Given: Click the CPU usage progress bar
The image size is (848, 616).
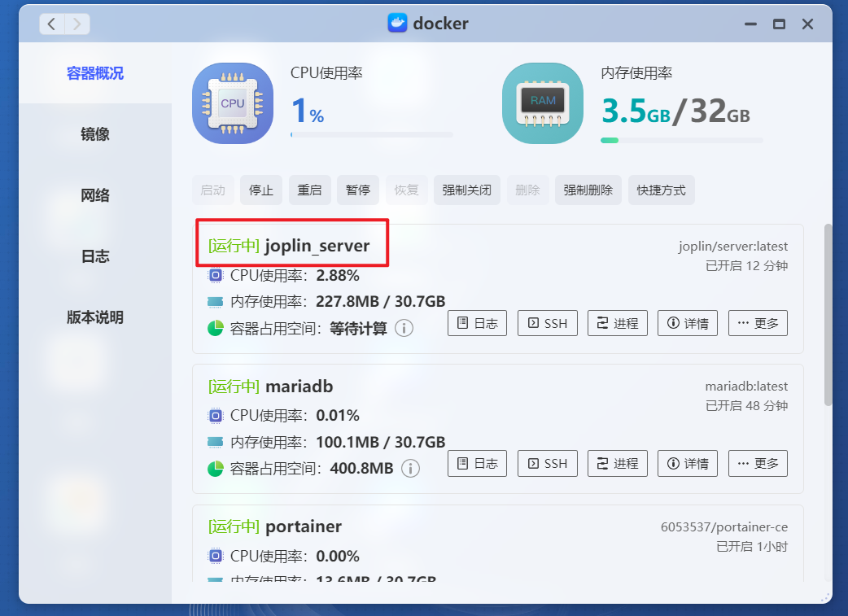Looking at the screenshot, I should [x=372, y=134].
